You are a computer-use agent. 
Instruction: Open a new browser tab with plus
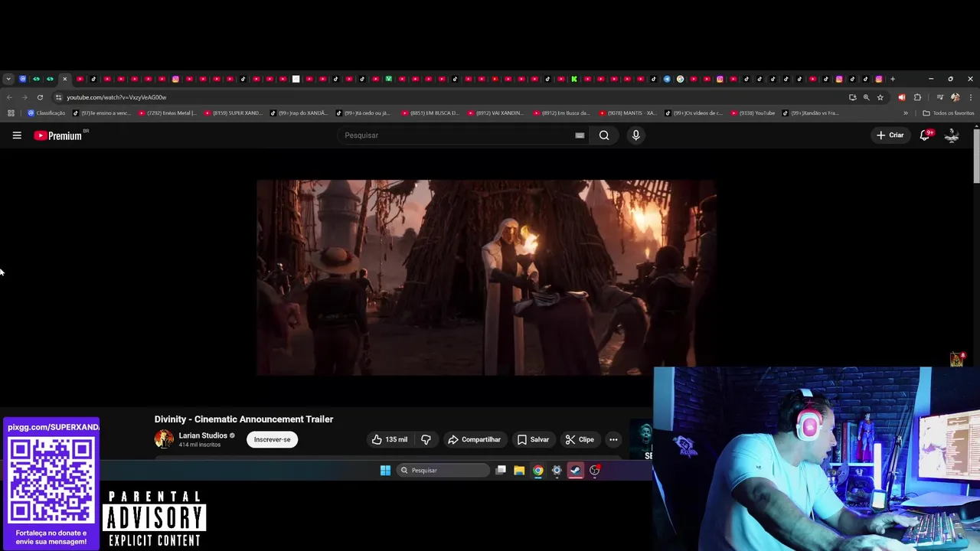[893, 79]
